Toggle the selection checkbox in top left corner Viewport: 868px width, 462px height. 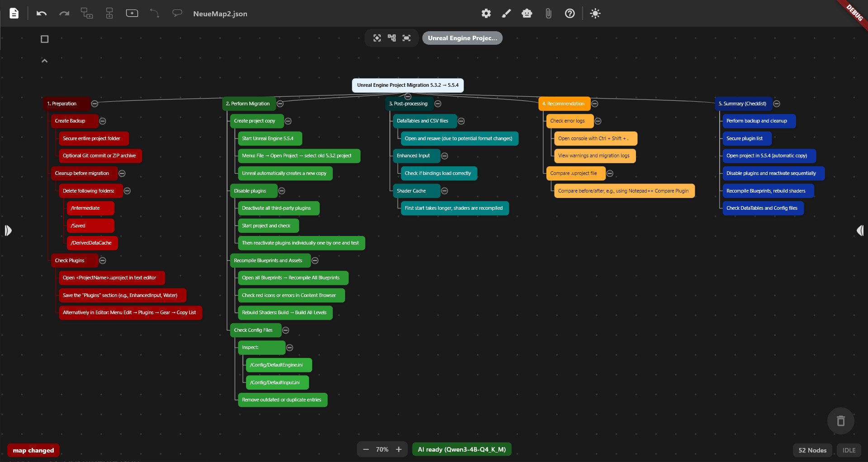click(44, 39)
